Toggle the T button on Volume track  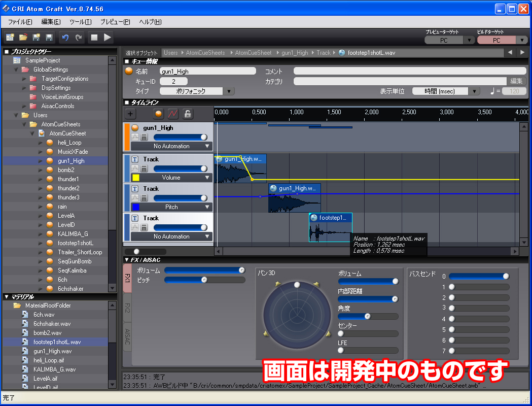135,159
